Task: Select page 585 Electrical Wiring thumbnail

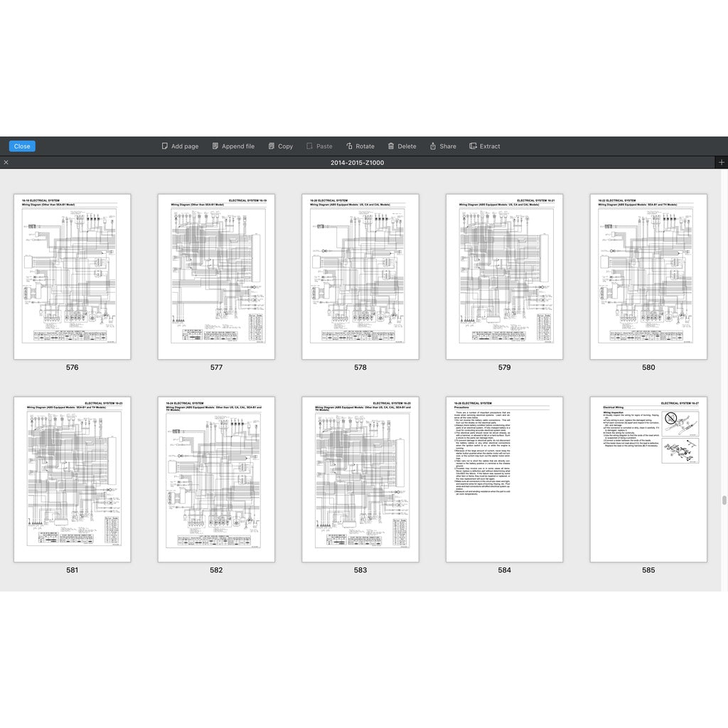Action: [648, 479]
